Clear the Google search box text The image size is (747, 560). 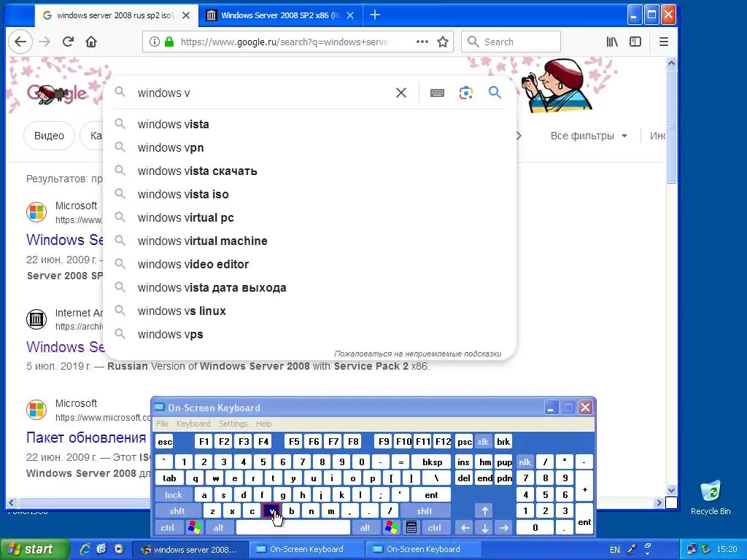[401, 93]
